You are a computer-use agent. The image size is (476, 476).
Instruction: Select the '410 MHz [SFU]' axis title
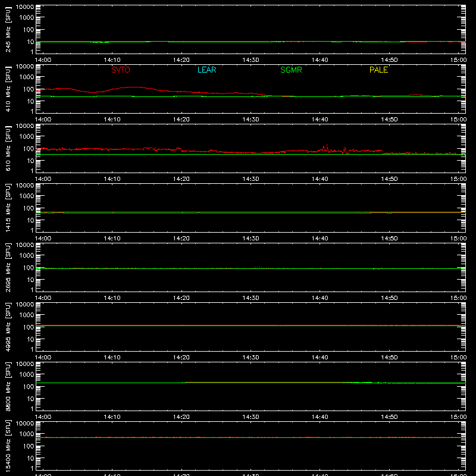(x=8, y=89)
